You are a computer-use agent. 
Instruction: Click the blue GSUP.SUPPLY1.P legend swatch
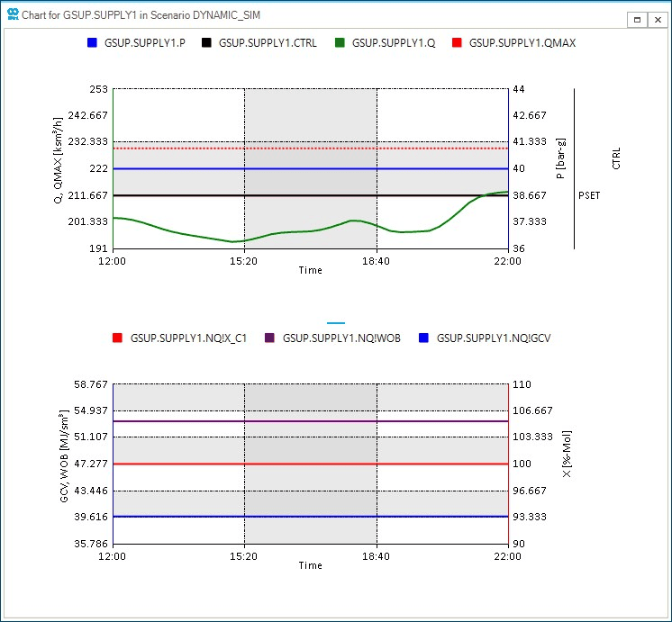[x=91, y=42]
